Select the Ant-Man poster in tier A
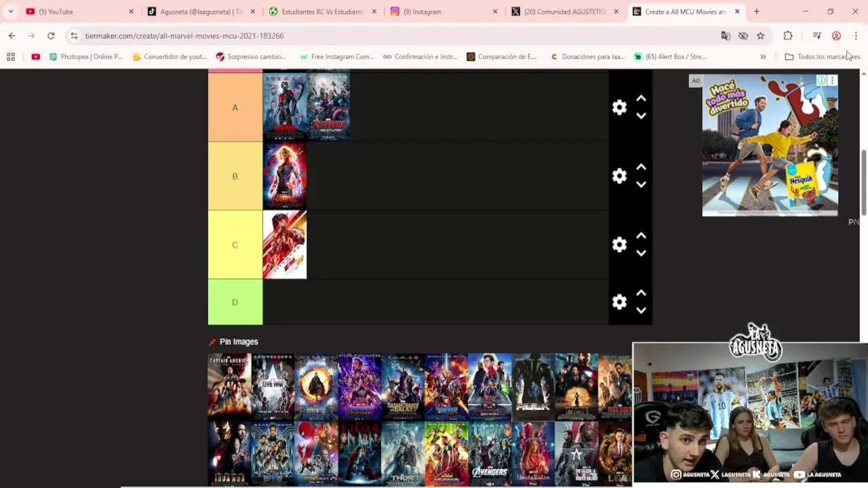868x488 pixels. [x=284, y=107]
